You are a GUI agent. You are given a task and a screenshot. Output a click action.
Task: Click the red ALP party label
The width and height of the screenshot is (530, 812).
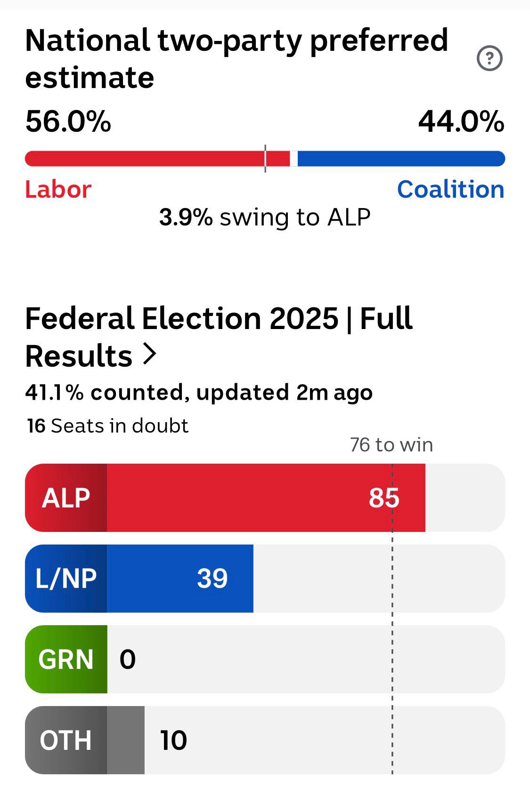click(x=66, y=498)
